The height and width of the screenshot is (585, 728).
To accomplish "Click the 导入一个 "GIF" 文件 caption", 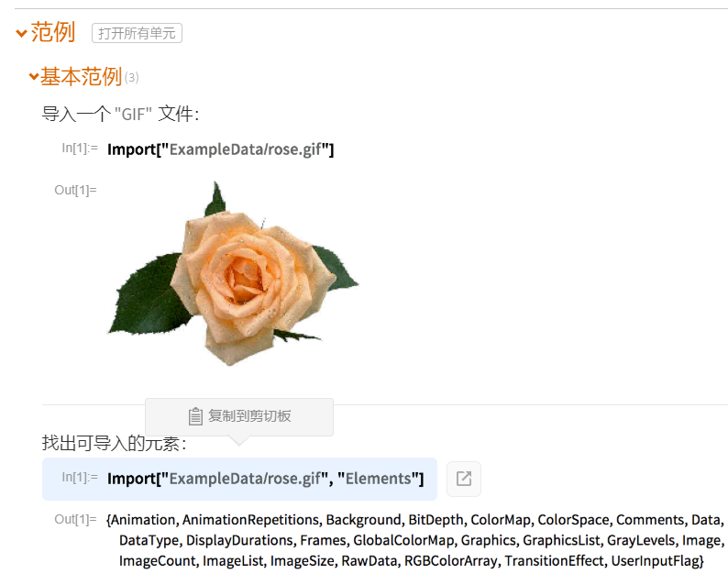I will [120, 114].
